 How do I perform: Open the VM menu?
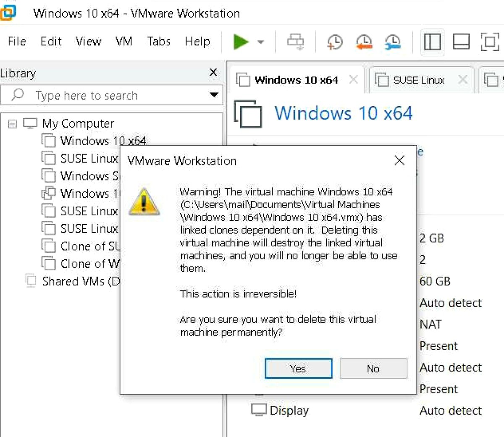tap(123, 41)
